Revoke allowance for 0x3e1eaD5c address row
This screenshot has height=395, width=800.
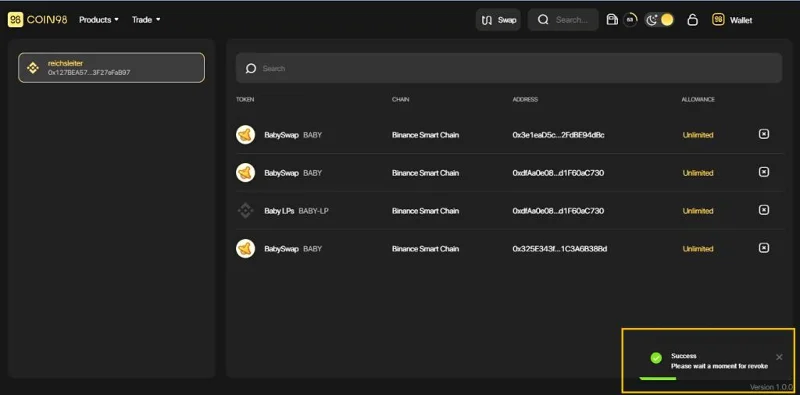[x=763, y=134]
